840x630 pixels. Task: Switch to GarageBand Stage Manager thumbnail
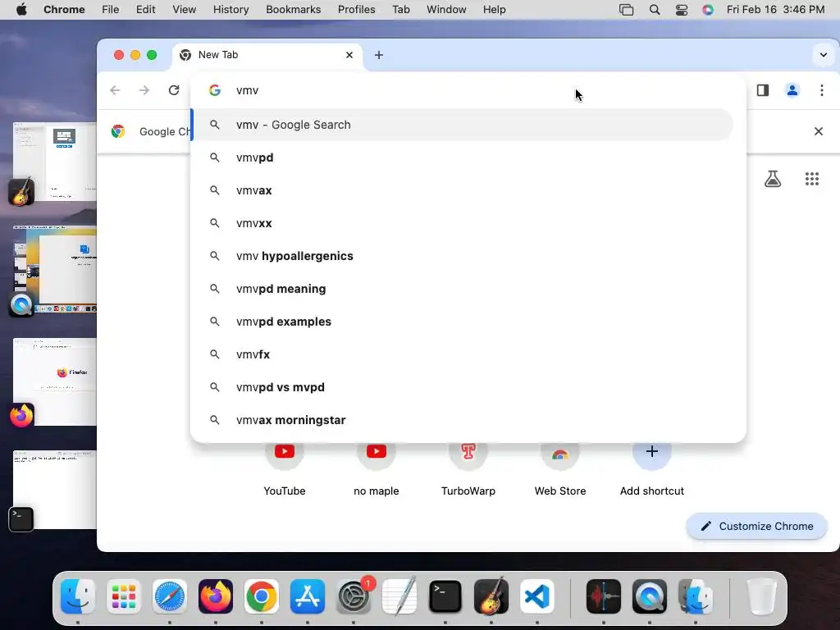(55, 163)
